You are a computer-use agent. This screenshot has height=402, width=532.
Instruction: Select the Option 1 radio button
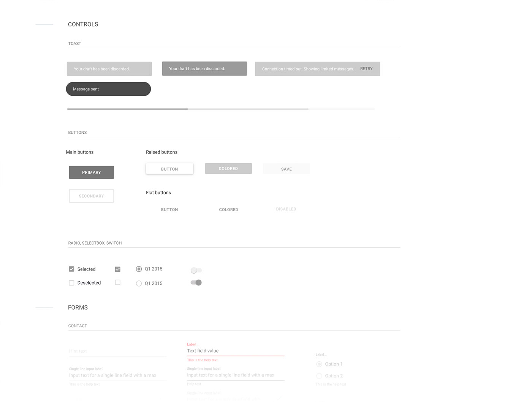(319, 364)
